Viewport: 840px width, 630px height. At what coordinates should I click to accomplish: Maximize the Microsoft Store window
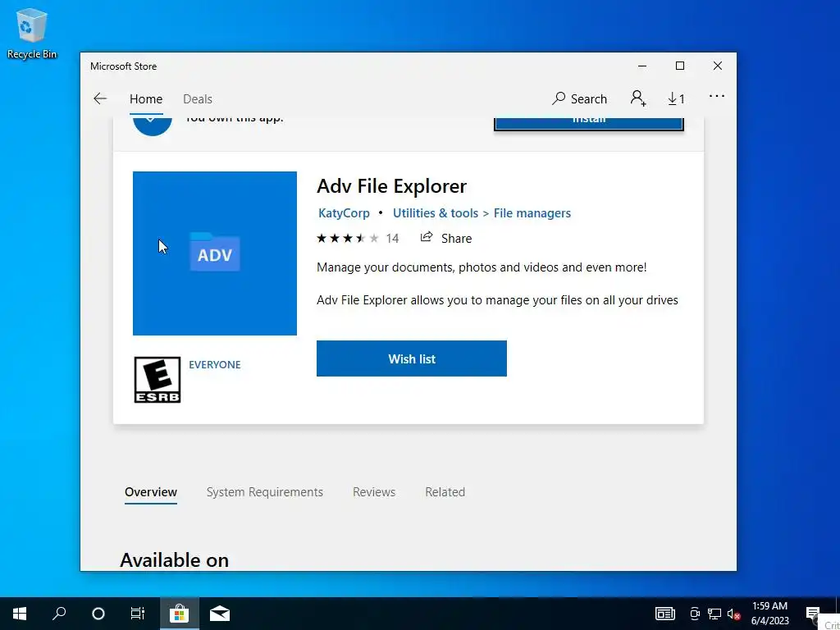[680, 66]
